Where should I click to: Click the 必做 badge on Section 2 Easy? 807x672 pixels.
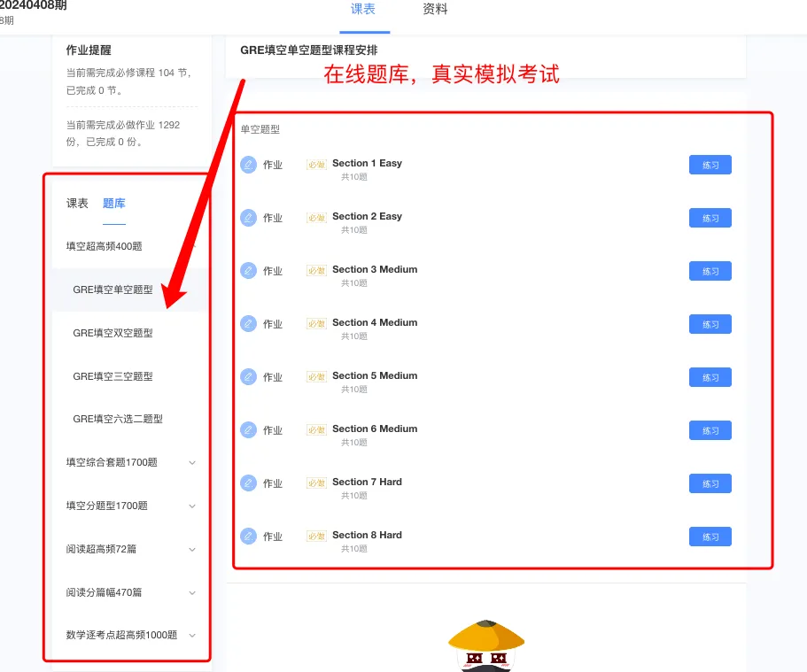coord(316,217)
